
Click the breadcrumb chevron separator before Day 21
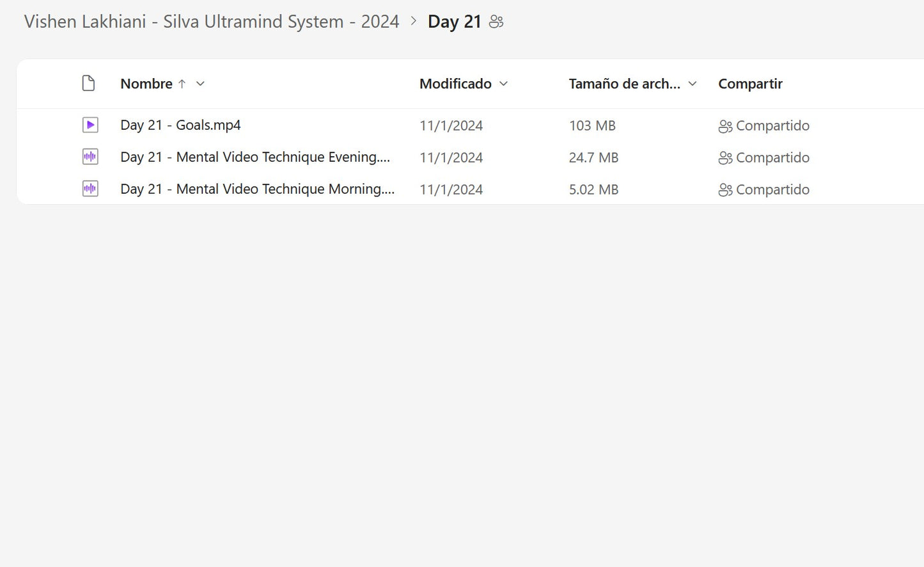tap(414, 21)
